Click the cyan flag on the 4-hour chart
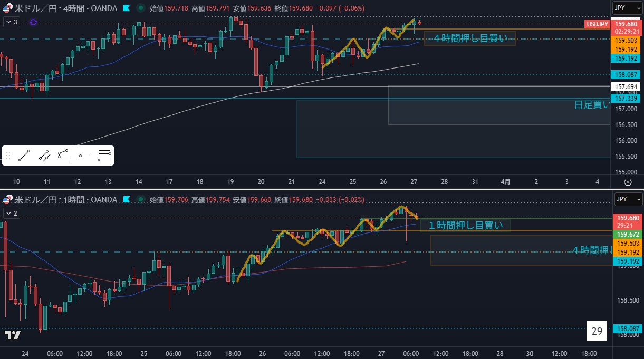The width and height of the screenshot is (644, 359). [126, 8]
